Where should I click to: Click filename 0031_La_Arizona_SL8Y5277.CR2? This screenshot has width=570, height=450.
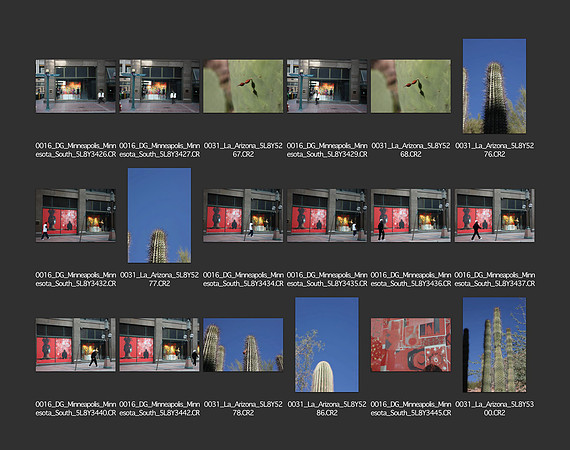[159, 279]
